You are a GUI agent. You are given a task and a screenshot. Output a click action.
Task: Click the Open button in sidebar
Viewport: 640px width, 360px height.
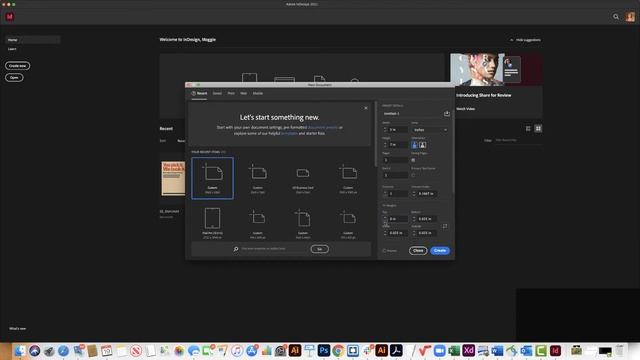(x=14, y=78)
